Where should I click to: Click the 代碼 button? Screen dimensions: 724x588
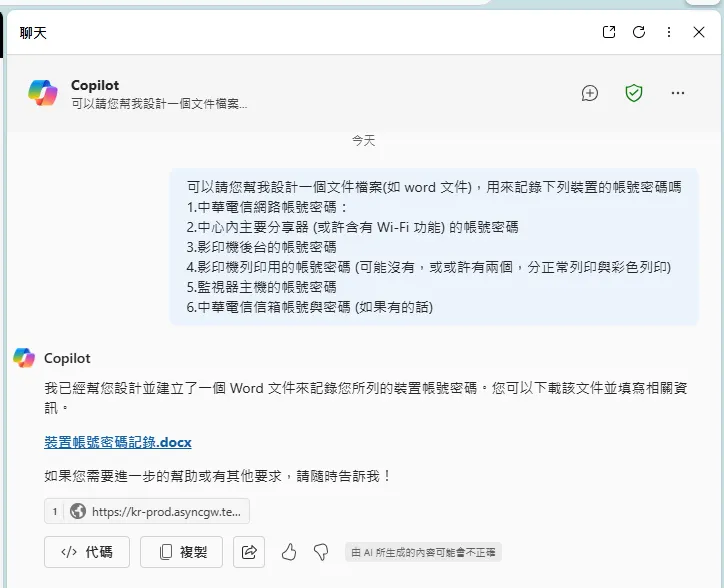[87, 552]
